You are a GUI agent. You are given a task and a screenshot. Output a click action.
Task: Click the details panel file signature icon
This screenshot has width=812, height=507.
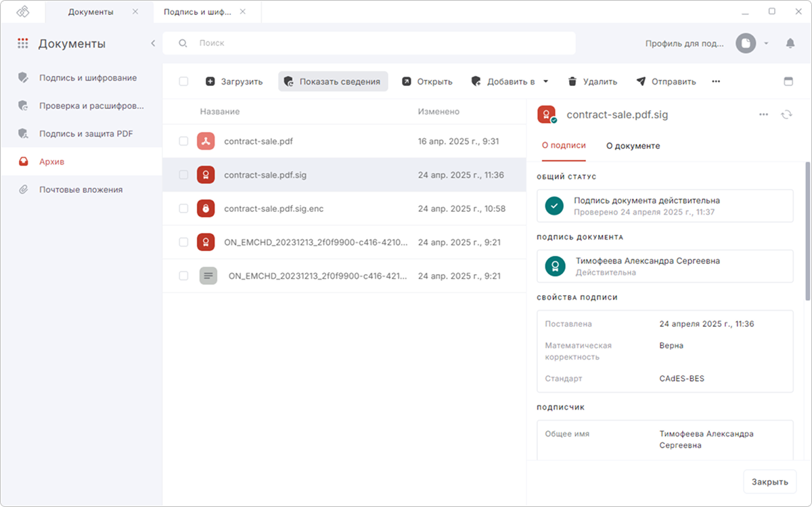547,114
